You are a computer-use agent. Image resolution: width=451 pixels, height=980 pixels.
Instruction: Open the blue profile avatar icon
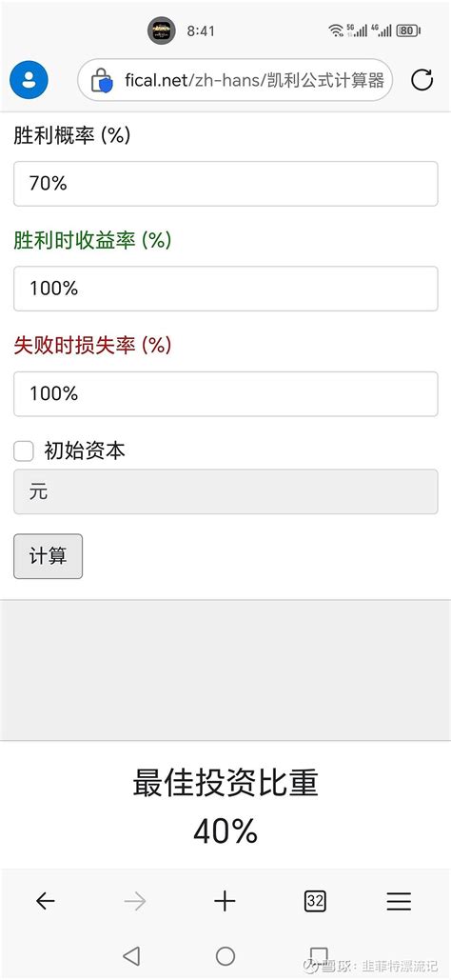[x=29, y=80]
